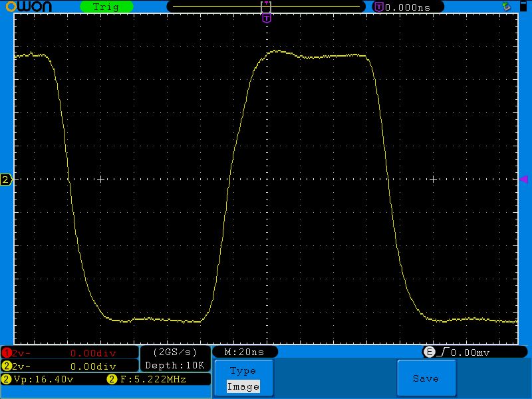Viewport: 532px width, 399px height.
Task: Click the rising edge slope symbol
Action: click(443, 352)
